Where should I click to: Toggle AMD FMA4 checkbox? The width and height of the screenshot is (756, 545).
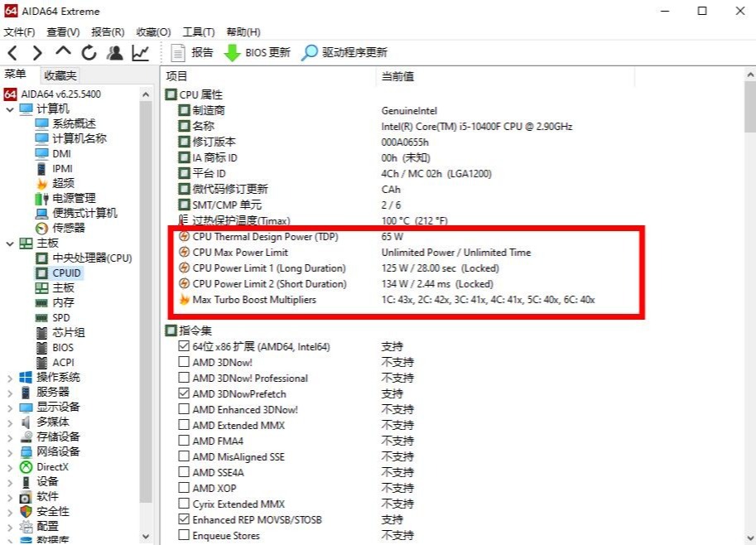(x=184, y=441)
